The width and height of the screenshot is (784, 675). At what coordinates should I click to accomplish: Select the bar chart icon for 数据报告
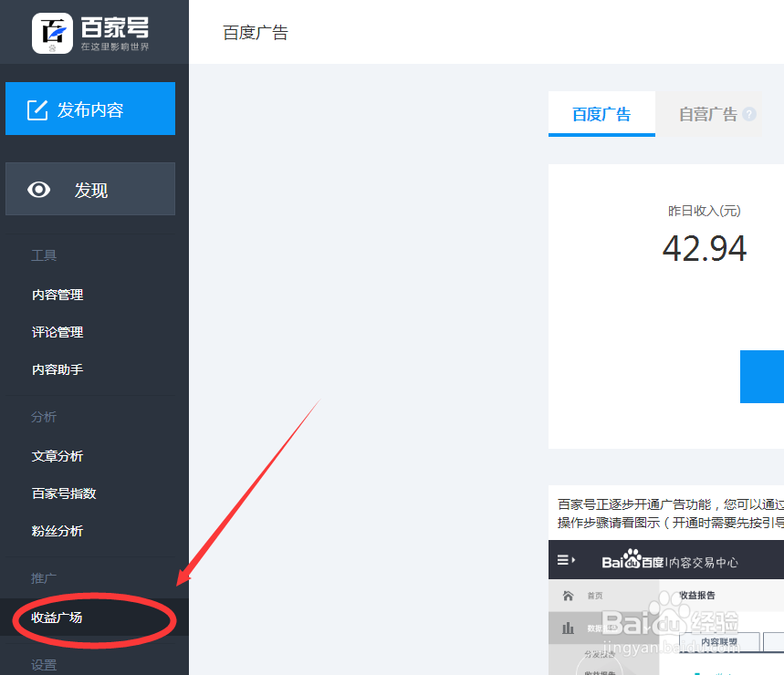[x=568, y=627]
